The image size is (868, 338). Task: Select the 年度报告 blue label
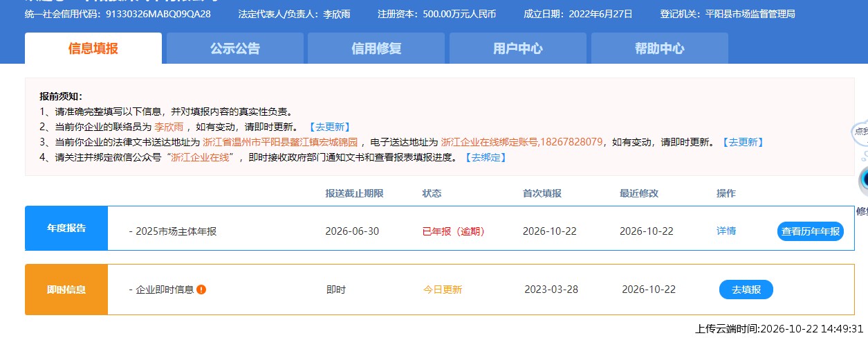pos(66,228)
